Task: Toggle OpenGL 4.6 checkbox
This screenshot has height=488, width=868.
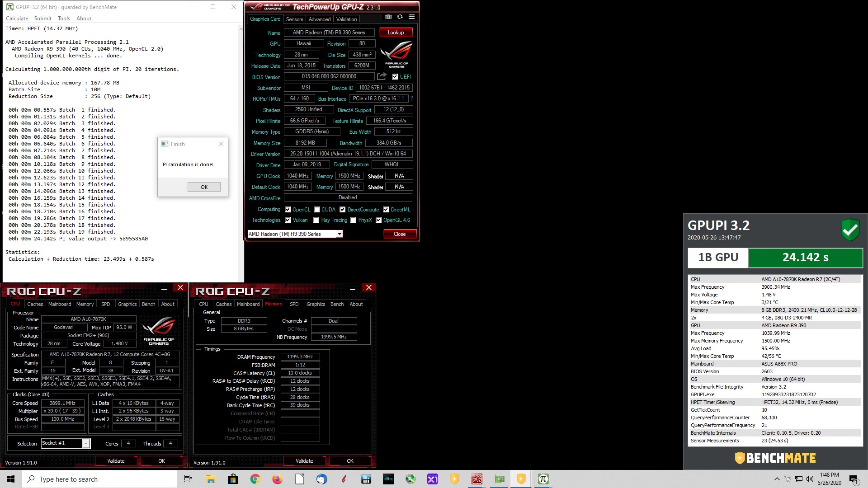Action: [379, 220]
